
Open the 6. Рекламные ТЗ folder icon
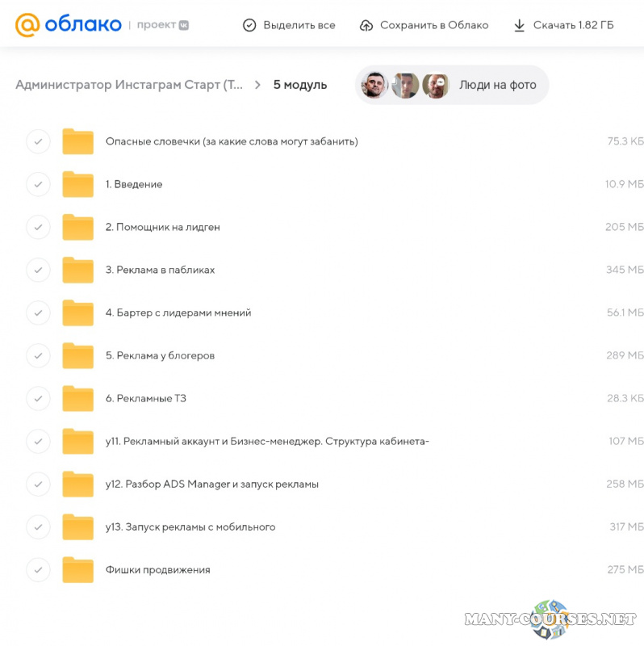tap(78, 398)
